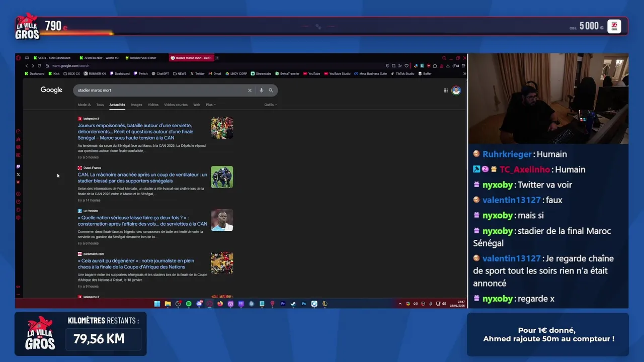This screenshot has width=644, height=362.
Task: Open the TikTok Studio bookmark
Action: pos(402,73)
